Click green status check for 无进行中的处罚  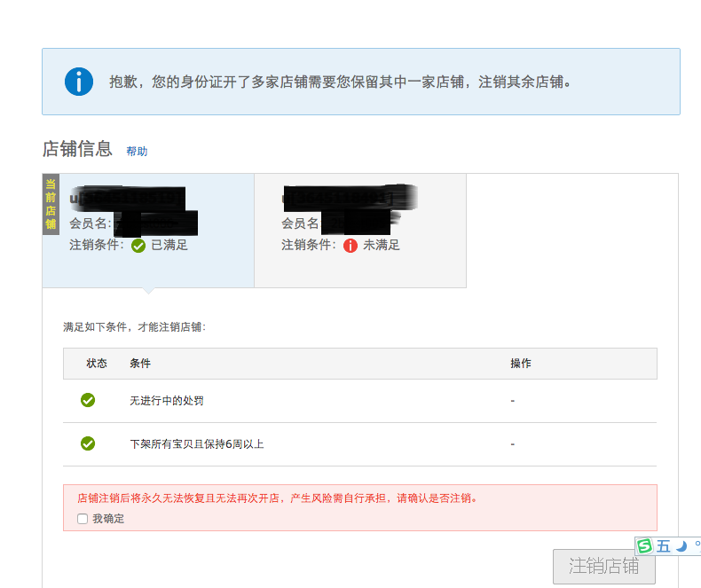click(x=88, y=400)
